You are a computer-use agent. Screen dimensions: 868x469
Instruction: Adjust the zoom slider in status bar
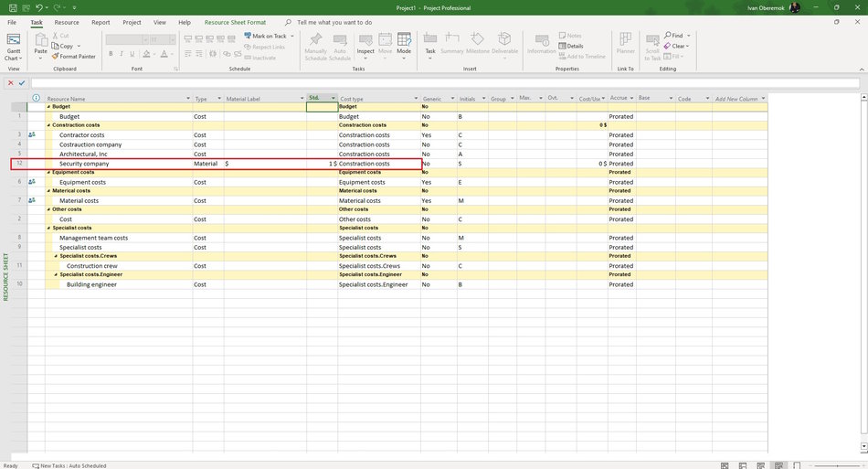[x=837, y=465]
